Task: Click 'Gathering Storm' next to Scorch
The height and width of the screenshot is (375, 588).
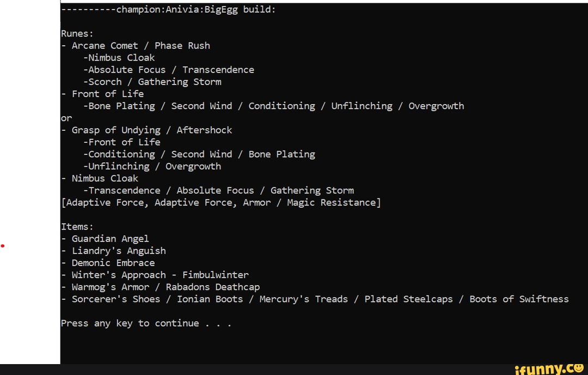Action: 180,82
